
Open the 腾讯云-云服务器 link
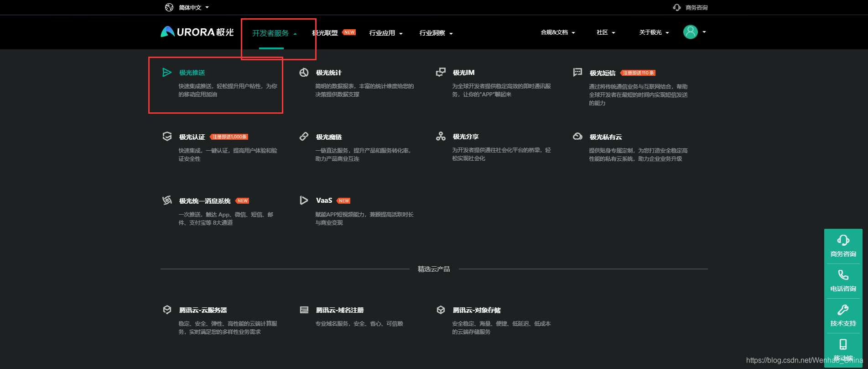pyautogui.click(x=203, y=310)
